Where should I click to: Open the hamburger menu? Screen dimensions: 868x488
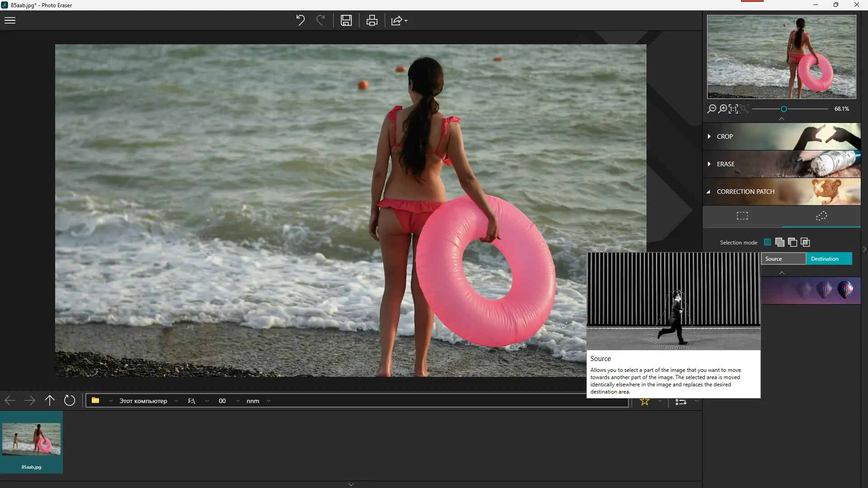10,20
